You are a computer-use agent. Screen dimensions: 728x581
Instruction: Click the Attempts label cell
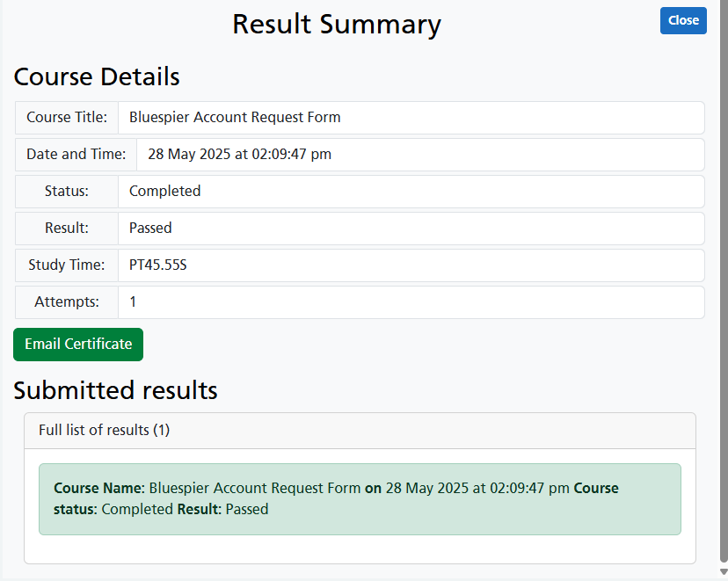tap(67, 302)
